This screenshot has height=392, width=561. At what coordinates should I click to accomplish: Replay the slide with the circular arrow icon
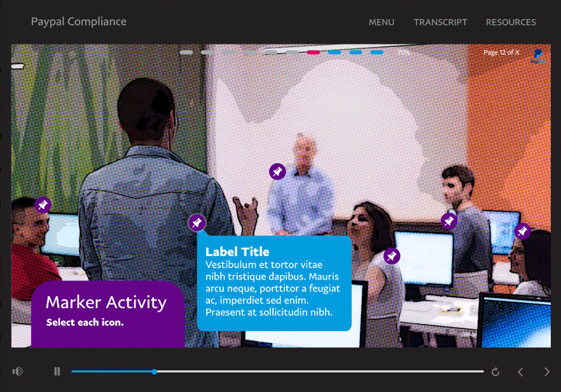click(x=495, y=372)
